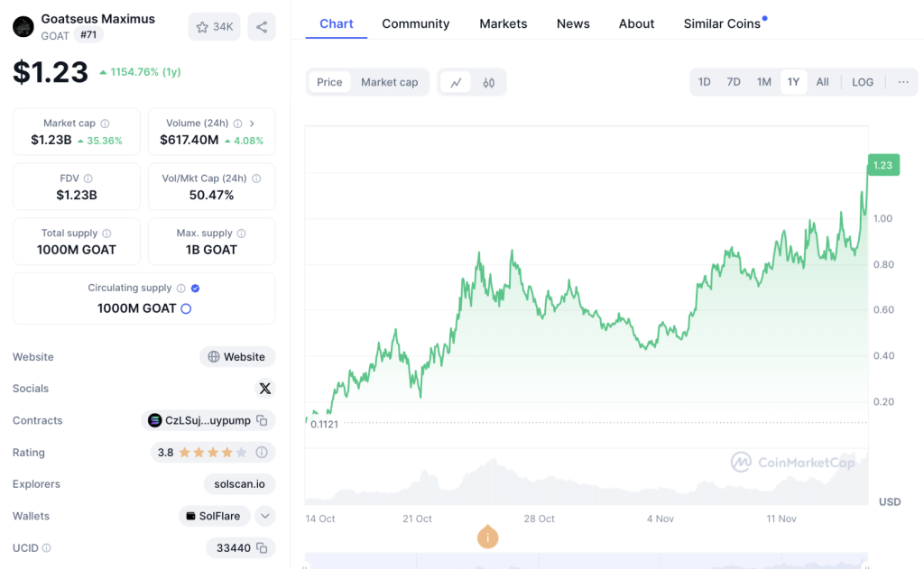Copy UCID 33440 icon
Screen dimensions: 924x569
coord(263,547)
